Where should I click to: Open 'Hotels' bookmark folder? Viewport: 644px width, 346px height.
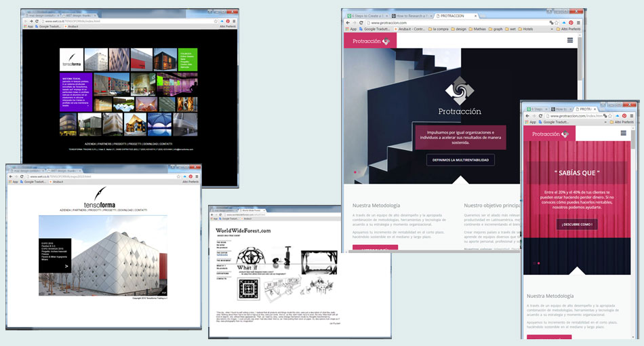click(x=525, y=29)
